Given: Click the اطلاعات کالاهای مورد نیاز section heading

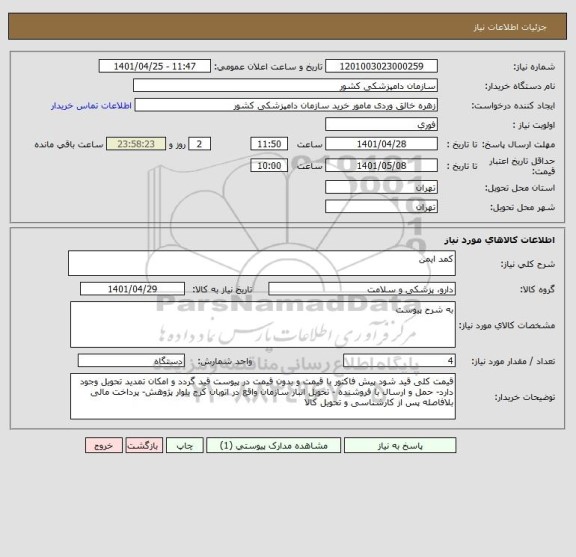Looking at the screenshot, I should (x=499, y=240).
